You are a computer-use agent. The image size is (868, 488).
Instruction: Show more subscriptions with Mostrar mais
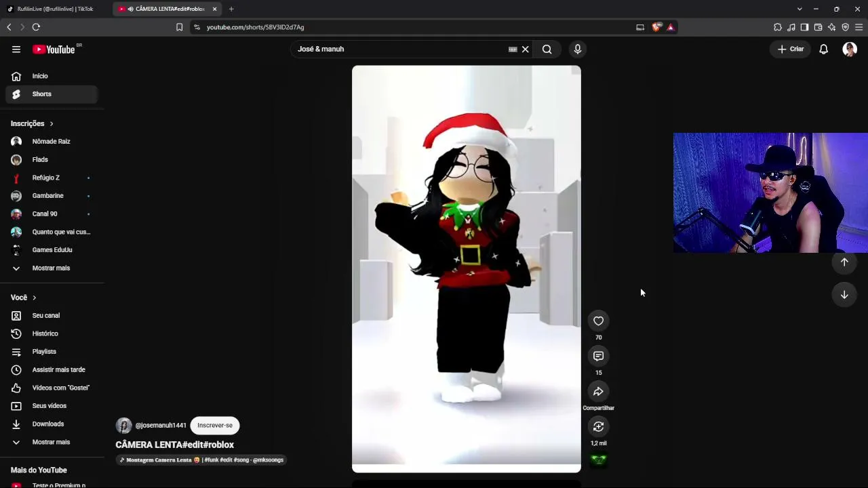pyautogui.click(x=52, y=268)
